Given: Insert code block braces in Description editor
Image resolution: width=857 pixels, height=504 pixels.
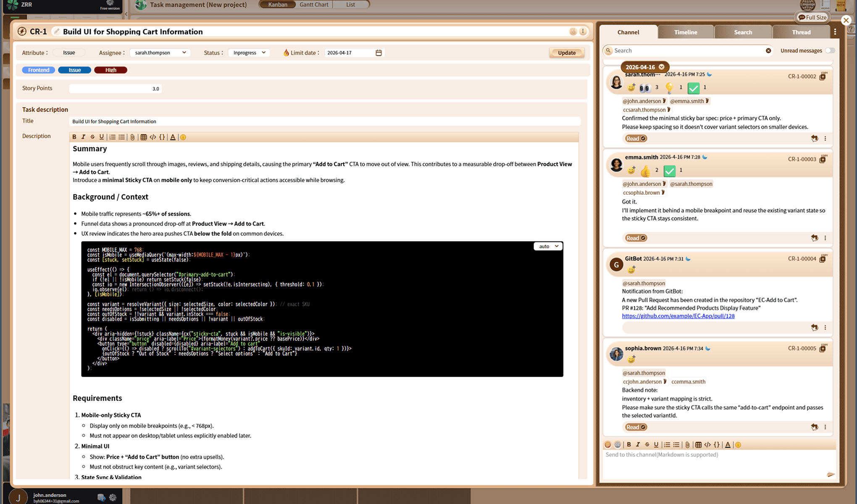Looking at the screenshot, I should 162,137.
